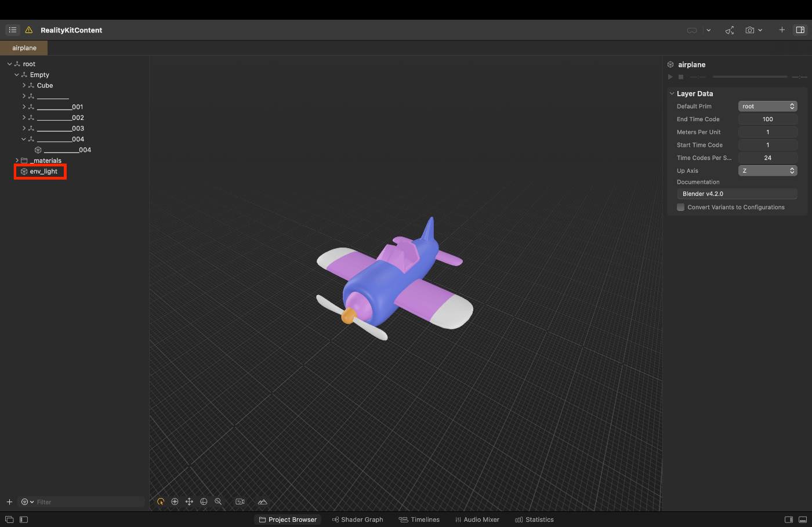The width and height of the screenshot is (812, 527).
Task: Click the orbit target viewport tool
Action: pos(175,501)
